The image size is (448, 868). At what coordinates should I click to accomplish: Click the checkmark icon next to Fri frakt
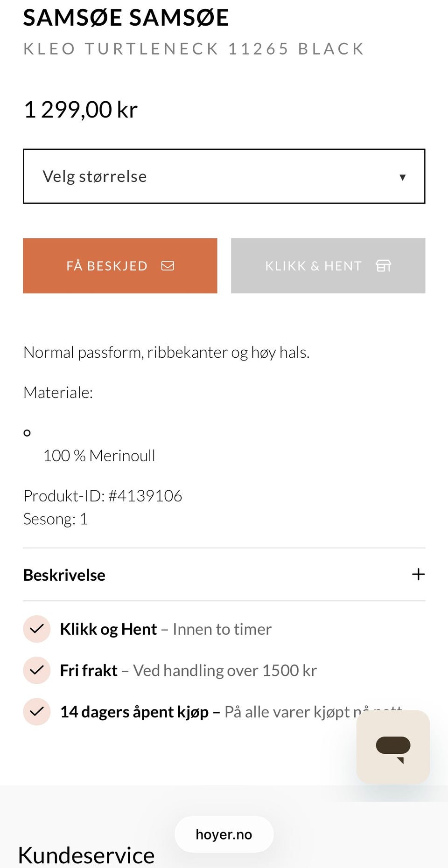point(36,670)
